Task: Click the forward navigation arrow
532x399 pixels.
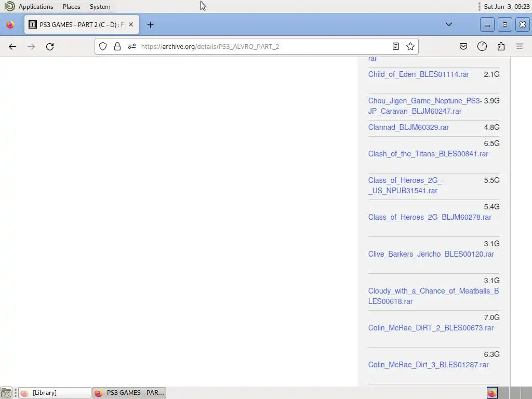Action: 31,46
